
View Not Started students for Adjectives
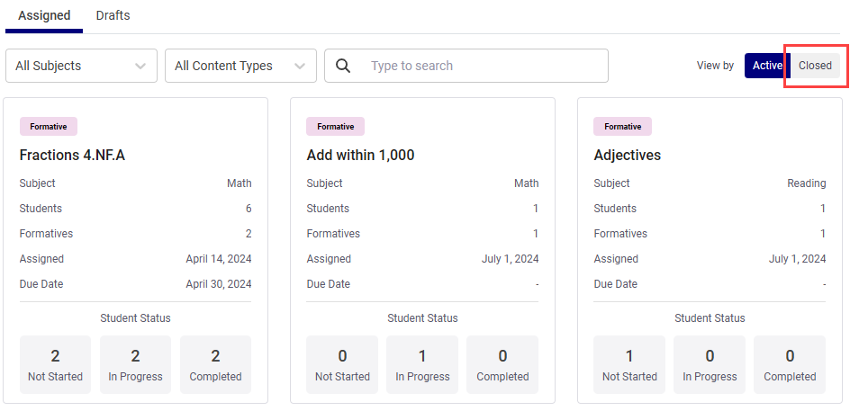(x=629, y=364)
